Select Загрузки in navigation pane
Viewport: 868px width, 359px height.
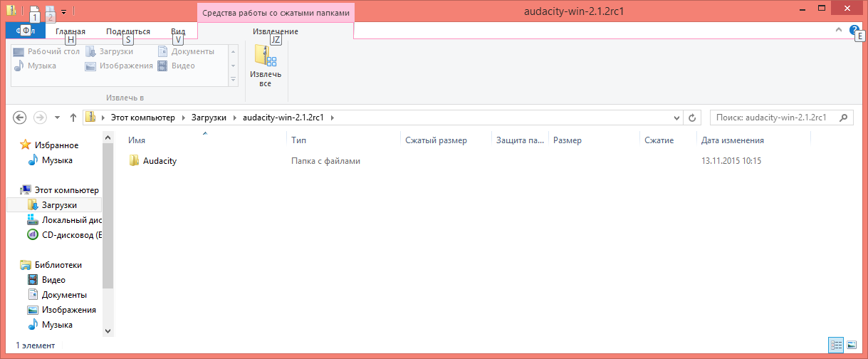54,205
